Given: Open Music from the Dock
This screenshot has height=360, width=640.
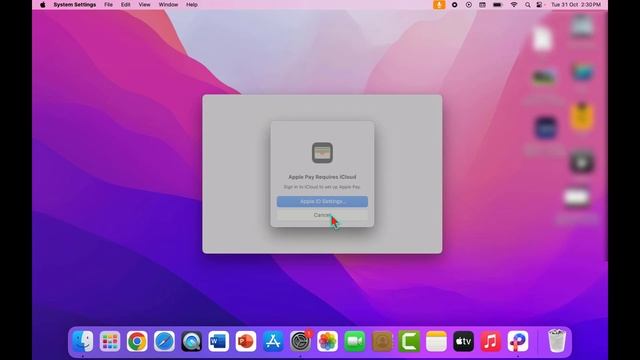Looking at the screenshot, I should pyautogui.click(x=491, y=341).
